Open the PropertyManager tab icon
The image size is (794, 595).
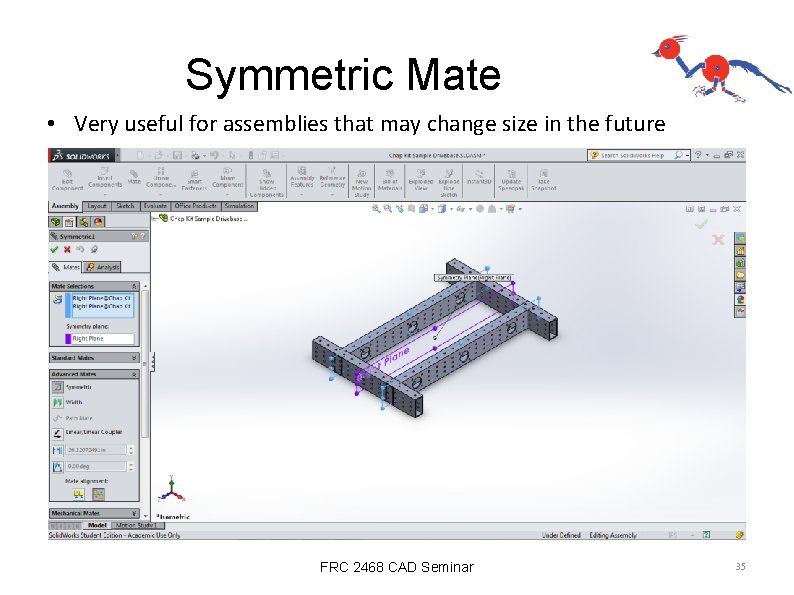[70, 222]
